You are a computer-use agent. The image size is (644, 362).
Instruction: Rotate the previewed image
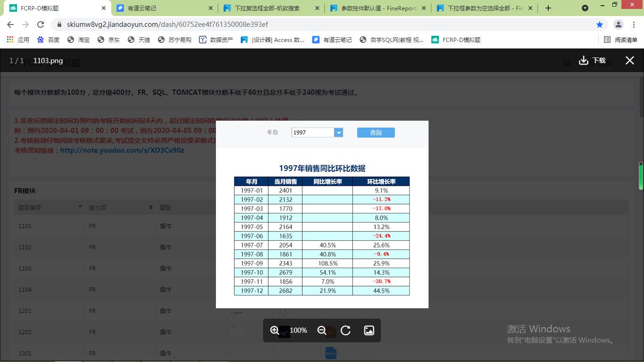pyautogui.click(x=346, y=330)
